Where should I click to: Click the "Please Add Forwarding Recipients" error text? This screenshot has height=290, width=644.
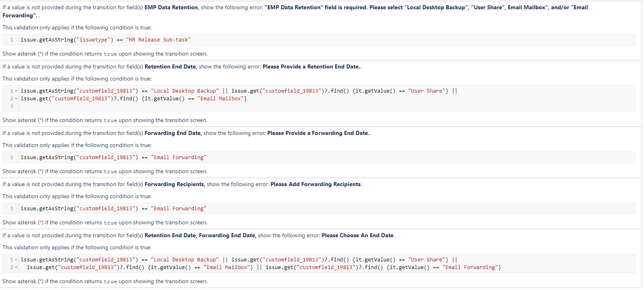point(316,184)
